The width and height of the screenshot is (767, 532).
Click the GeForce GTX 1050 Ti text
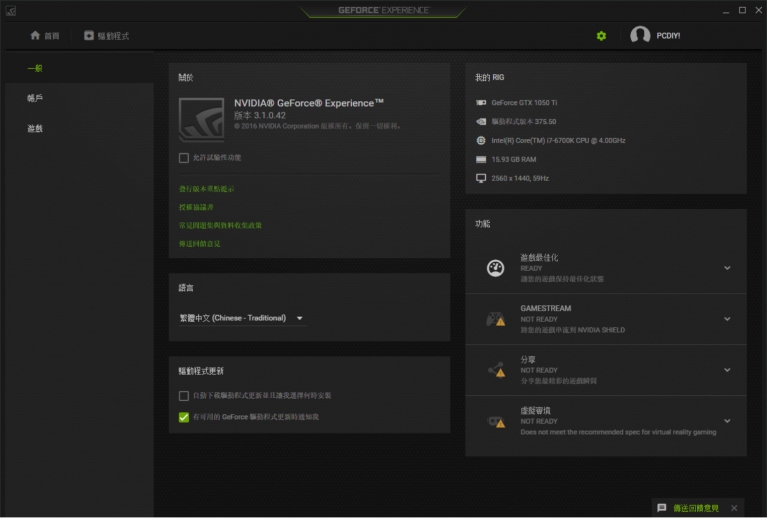[524, 103]
